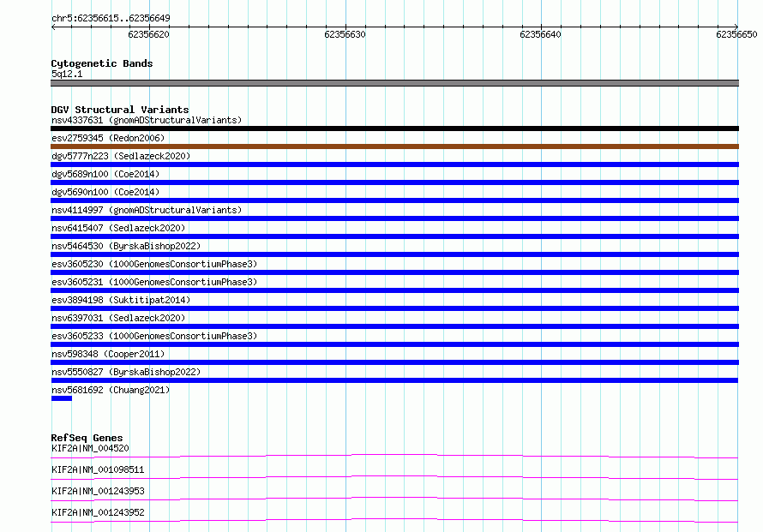Image resolution: width=763 pixels, height=532 pixels.
Task: Click ruler coordinate 62356650
Action: coord(736,34)
